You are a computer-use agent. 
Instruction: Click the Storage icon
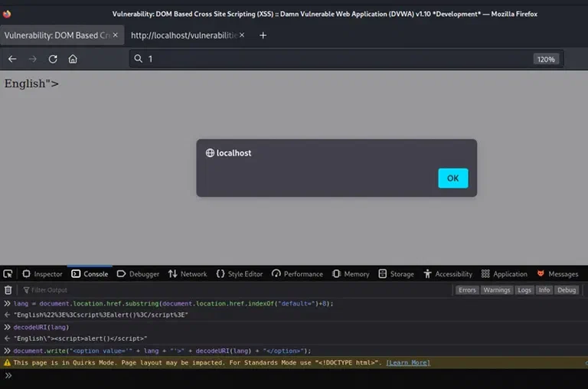[x=383, y=274]
